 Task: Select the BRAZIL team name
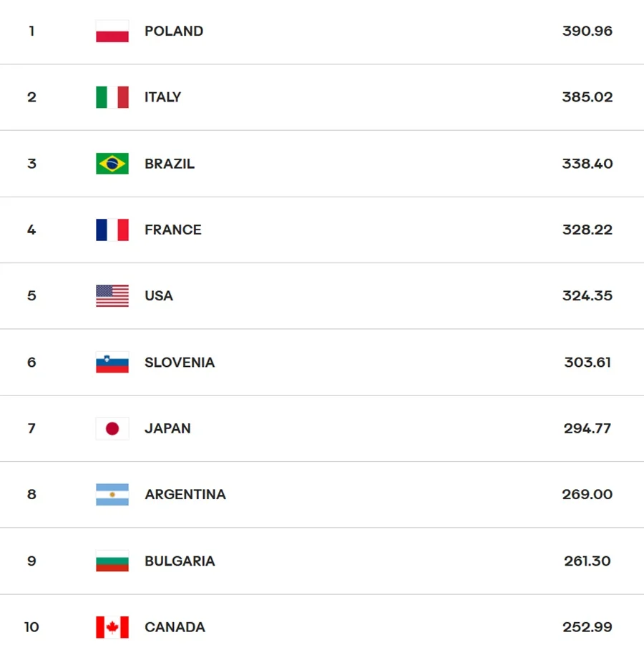[x=170, y=164]
